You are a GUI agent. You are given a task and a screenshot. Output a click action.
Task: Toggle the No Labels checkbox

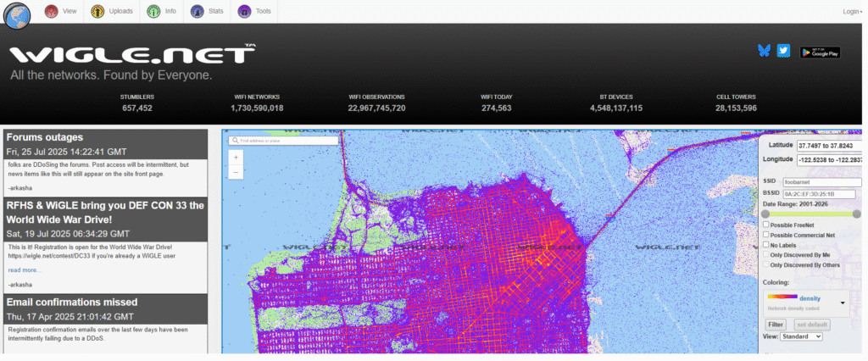point(766,245)
